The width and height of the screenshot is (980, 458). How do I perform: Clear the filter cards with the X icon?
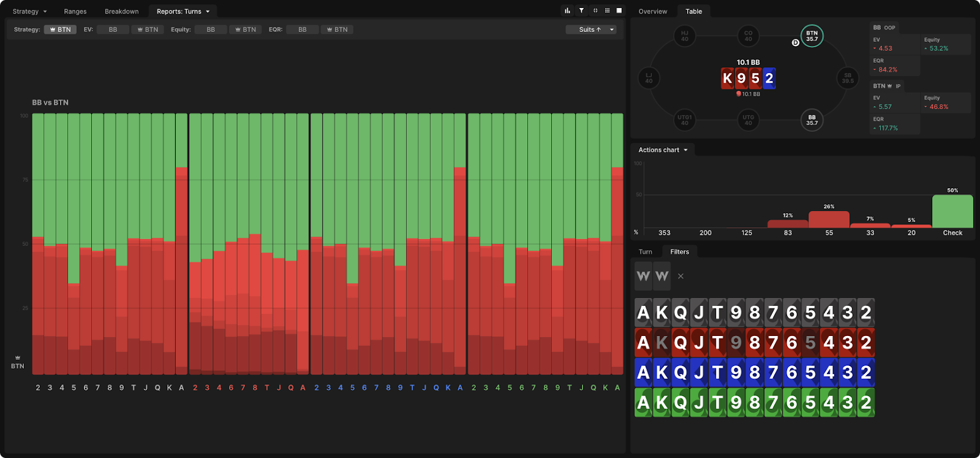tap(680, 277)
